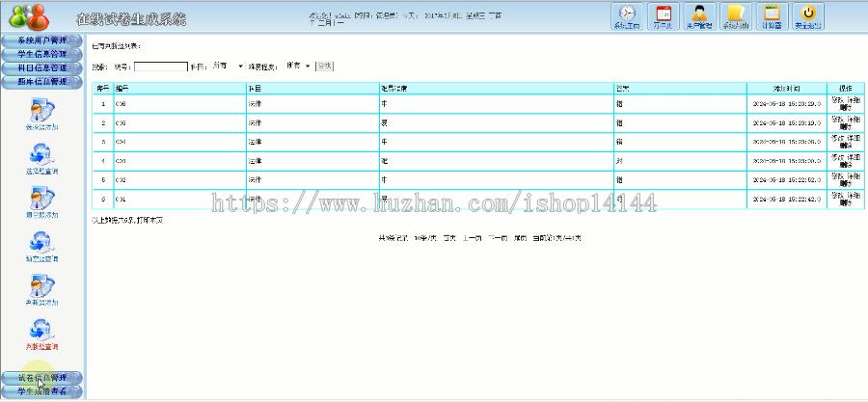Select the 005 编号 cell
The height and width of the screenshot is (402, 868).
(x=180, y=123)
